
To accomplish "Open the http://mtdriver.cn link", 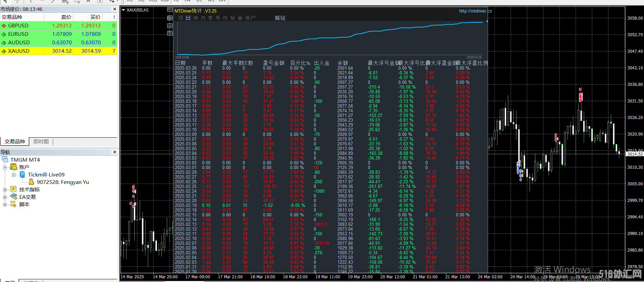I will [475, 11].
